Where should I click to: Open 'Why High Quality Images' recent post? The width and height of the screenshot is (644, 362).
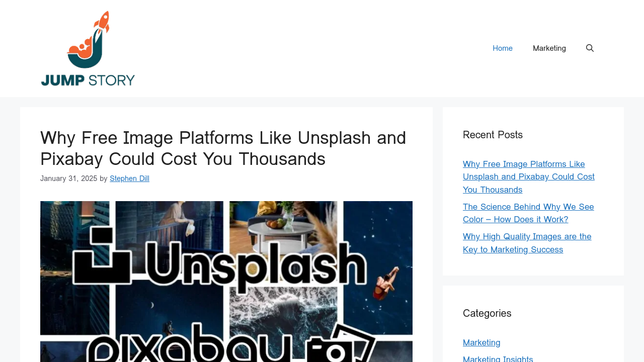tap(527, 243)
